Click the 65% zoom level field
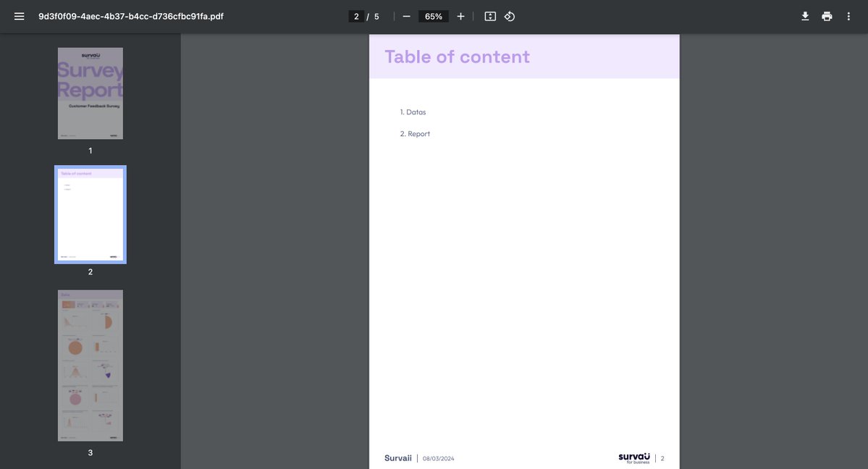The width and height of the screenshot is (868, 469). (x=434, y=17)
